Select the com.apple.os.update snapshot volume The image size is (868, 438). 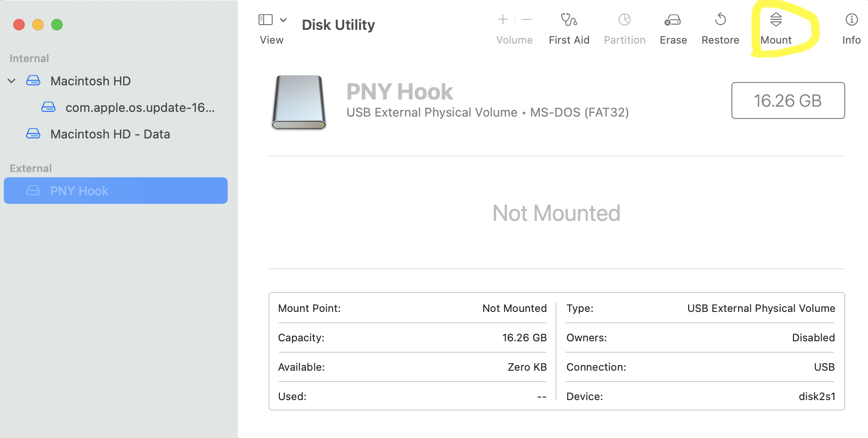coord(139,108)
